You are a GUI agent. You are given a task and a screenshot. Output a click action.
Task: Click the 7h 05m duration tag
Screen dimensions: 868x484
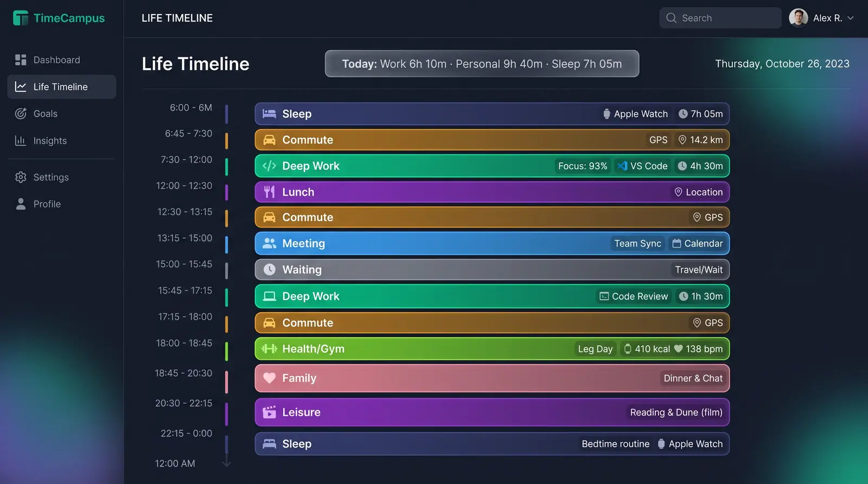tap(700, 114)
